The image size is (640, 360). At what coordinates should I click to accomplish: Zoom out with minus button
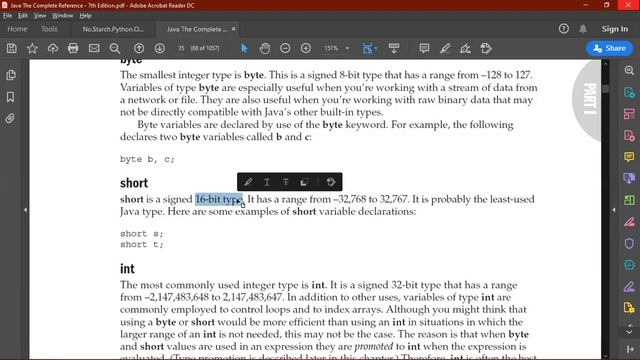(x=285, y=48)
